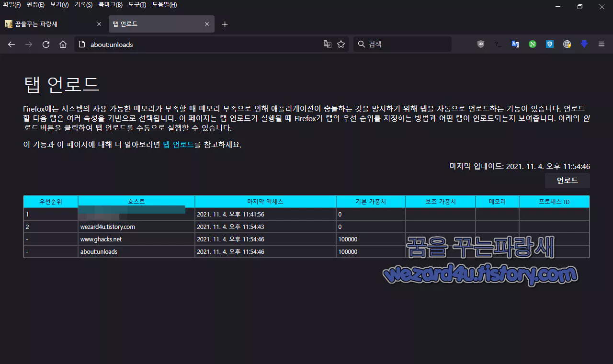
Task: Navigate back using the back arrow
Action: pos(11,44)
